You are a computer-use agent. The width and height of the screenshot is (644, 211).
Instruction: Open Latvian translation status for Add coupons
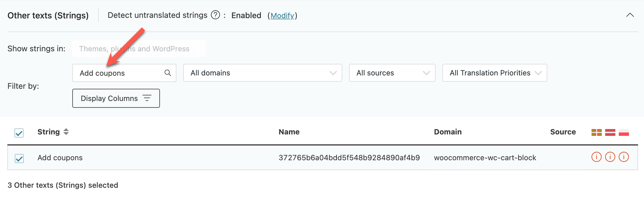point(610,157)
